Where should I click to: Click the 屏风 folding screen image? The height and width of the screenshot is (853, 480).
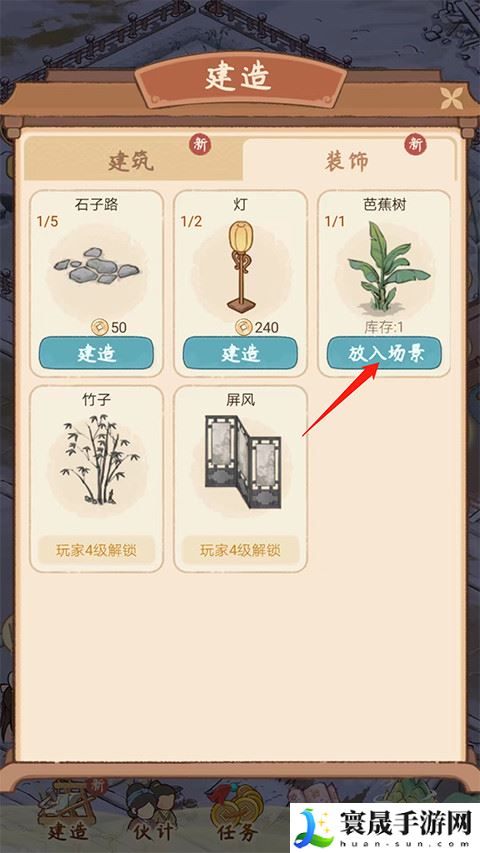click(x=242, y=461)
